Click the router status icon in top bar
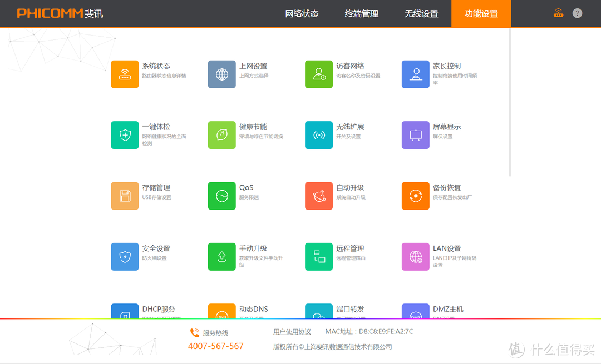Screen dimensions: 601x364 558,12
